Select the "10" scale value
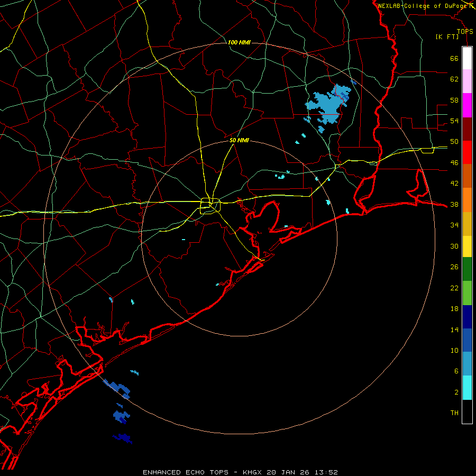 point(454,351)
